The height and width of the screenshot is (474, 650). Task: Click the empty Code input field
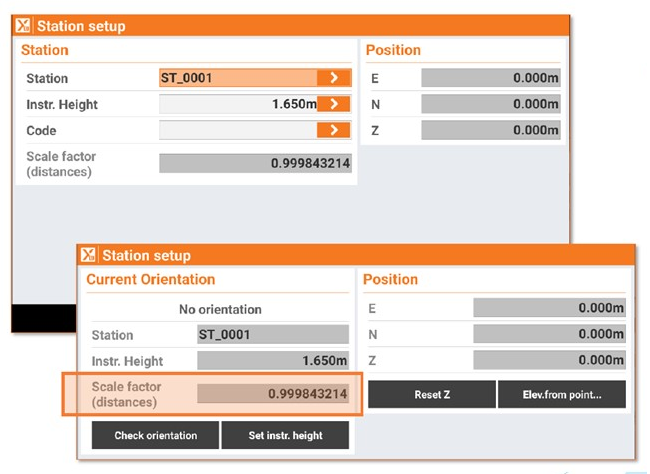[x=238, y=130]
